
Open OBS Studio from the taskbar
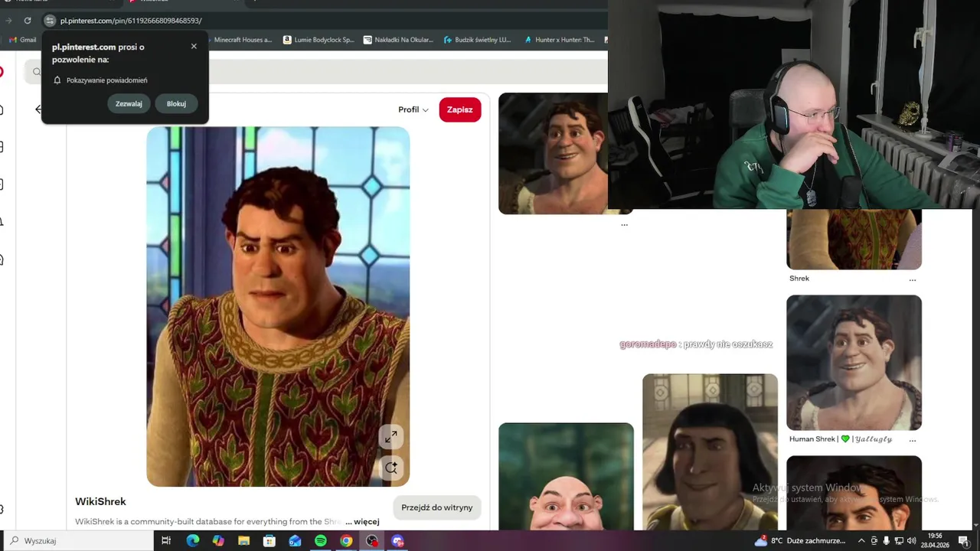[372, 541]
